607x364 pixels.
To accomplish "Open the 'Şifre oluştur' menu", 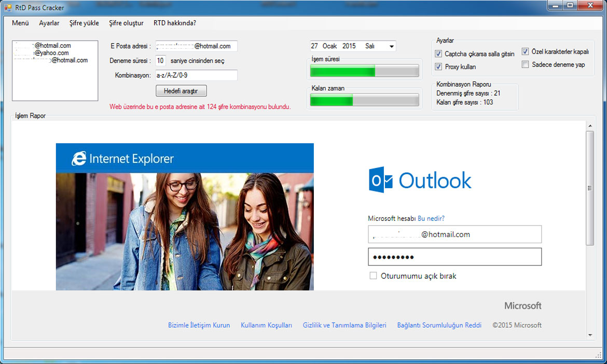I will coord(126,23).
